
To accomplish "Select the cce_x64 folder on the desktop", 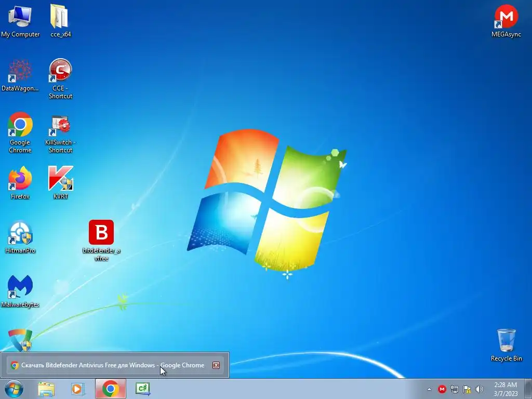I will click(x=60, y=20).
